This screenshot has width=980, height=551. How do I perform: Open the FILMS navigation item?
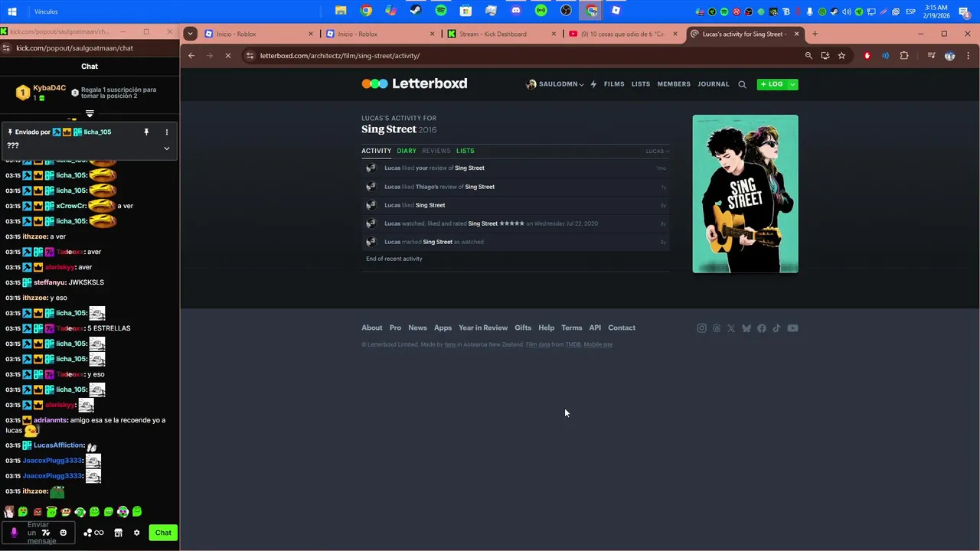tap(614, 84)
